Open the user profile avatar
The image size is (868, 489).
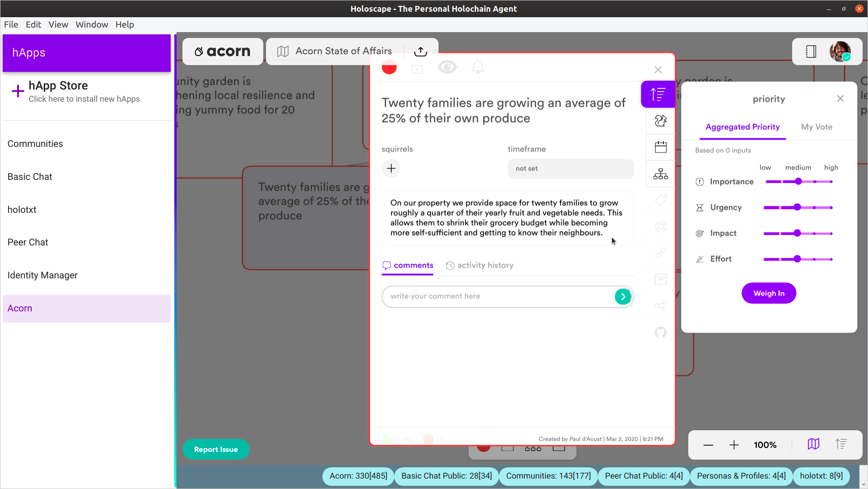click(x=840, y=52)
